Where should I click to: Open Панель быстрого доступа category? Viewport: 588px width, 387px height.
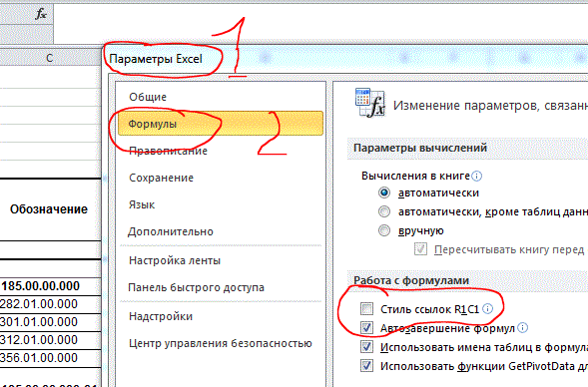pos(220,287)
